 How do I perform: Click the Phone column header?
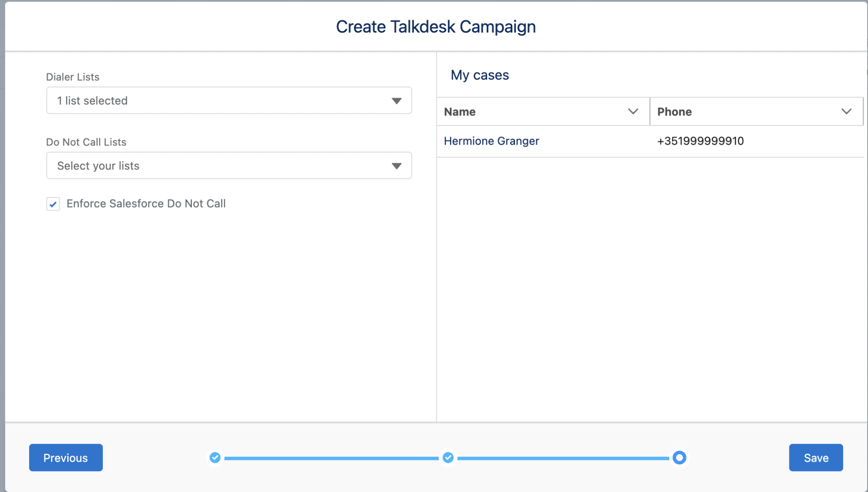coord(674,111)
